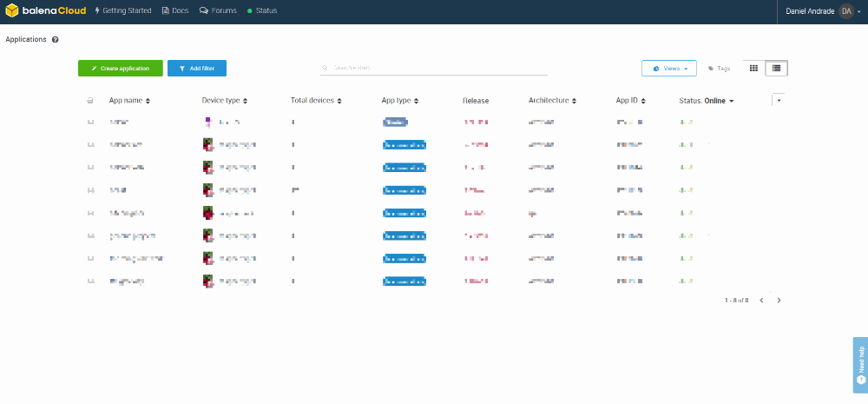
Task: Open the column chooser dropdown arrow
Action: tap(778, 100)
